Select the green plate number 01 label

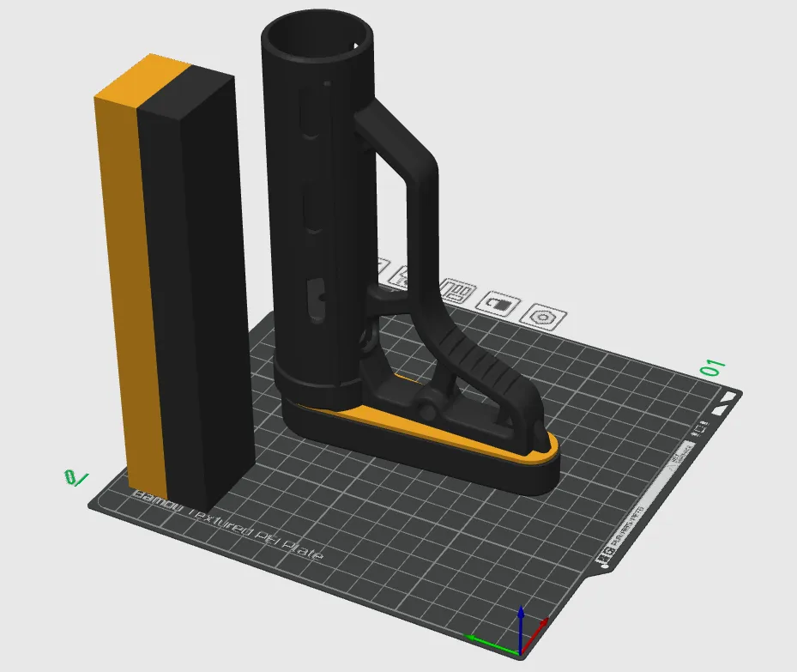pos(713,368)
